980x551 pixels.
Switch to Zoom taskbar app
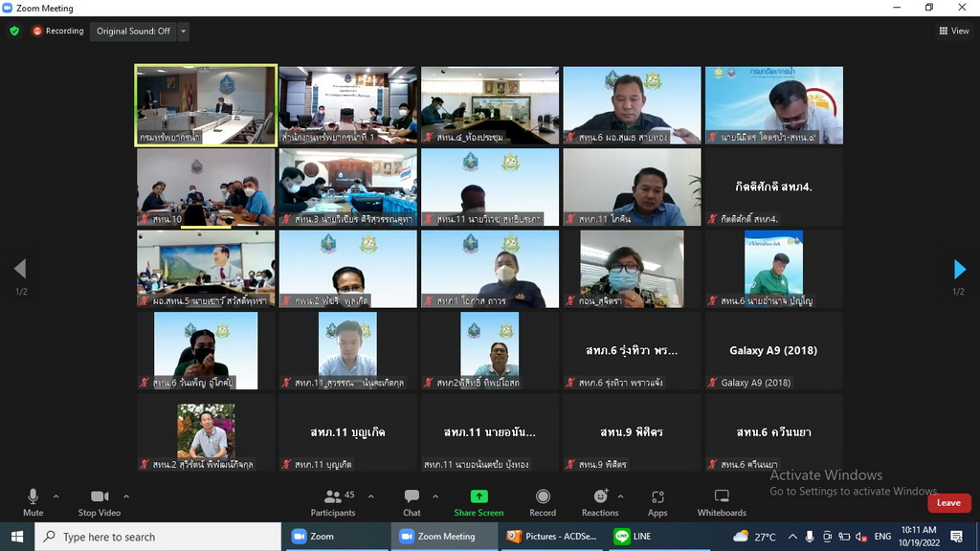point(336,537)
